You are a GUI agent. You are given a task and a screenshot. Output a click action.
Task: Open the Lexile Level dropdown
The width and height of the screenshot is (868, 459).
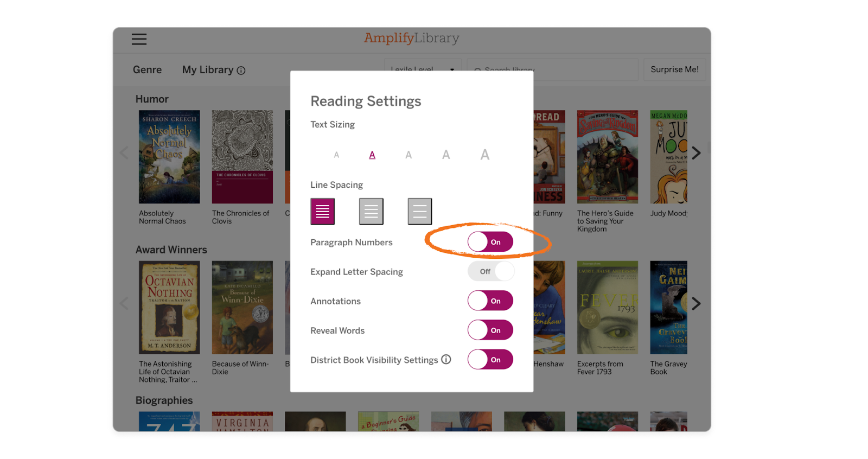click(x=423, y=69)
